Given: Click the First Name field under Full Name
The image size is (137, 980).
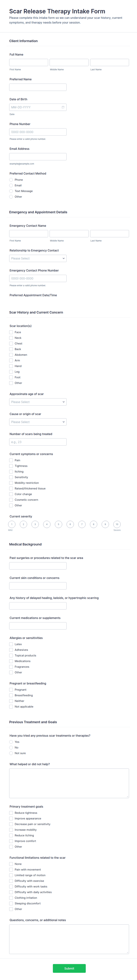Looking at the screenshot, I should point(29,62).
